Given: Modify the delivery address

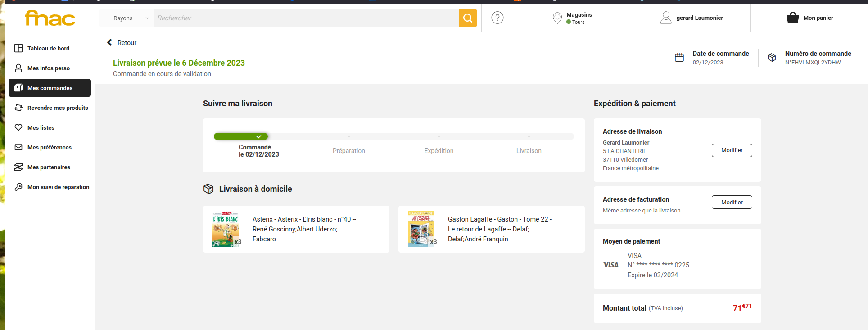Looking at the screenshot, I should point(732,150).
